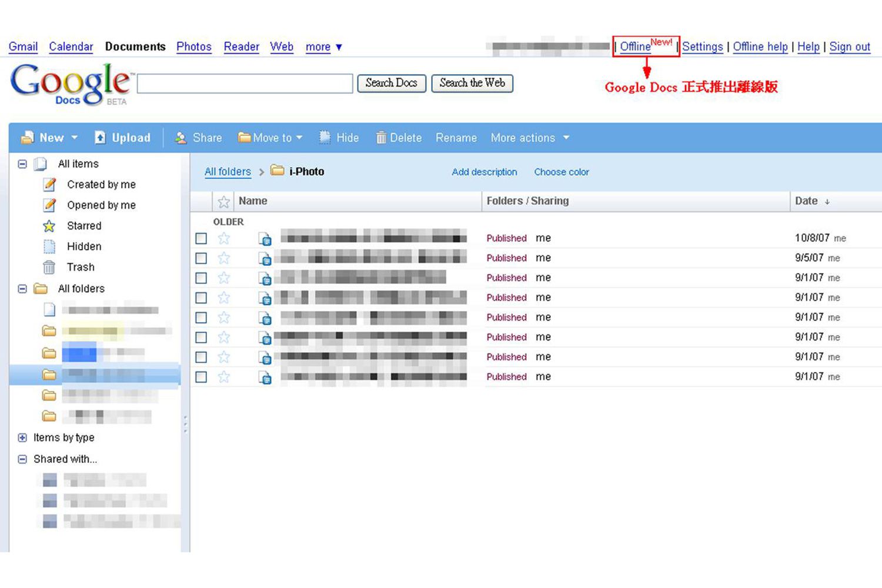Screen dimensions: 882x588
Task: Click the Trash bin icon in sidebar
Action: coord(49,268)
